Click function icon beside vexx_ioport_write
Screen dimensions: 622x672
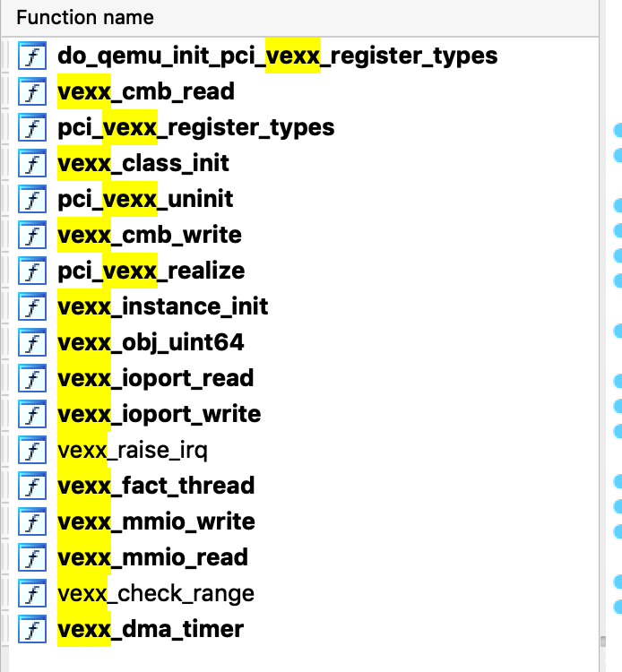32,415
